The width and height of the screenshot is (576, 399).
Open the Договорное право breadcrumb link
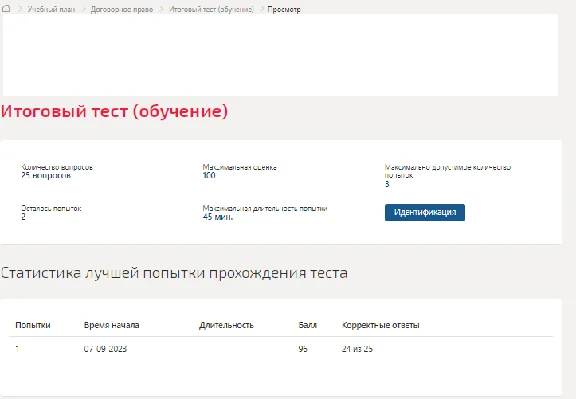coord(122,10)
